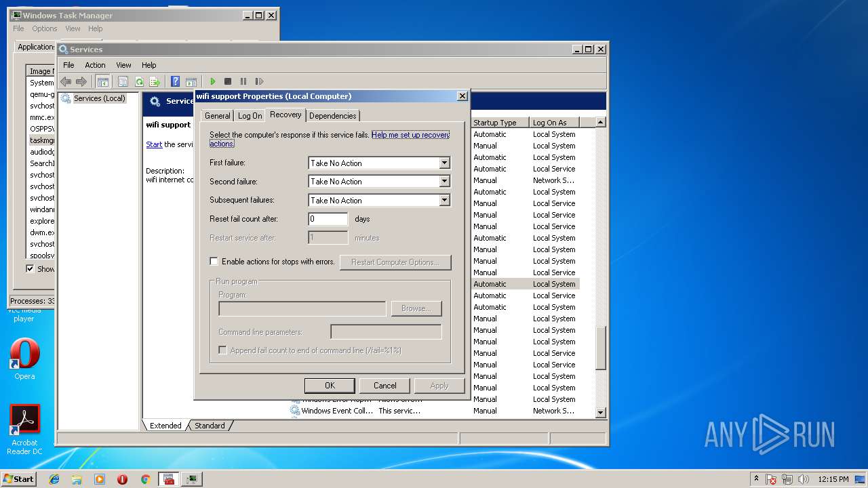Select the Recovery tab

point(285,115)
